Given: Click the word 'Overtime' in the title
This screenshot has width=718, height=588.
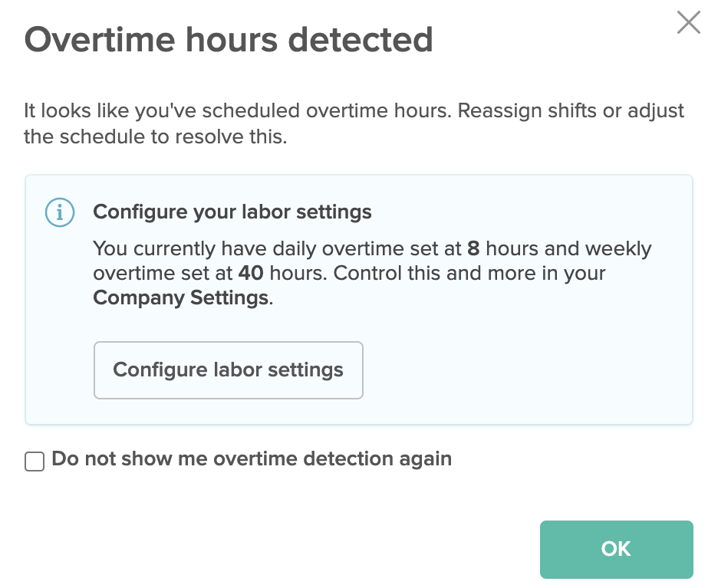Looking at the screenshot, I should 100,40.
